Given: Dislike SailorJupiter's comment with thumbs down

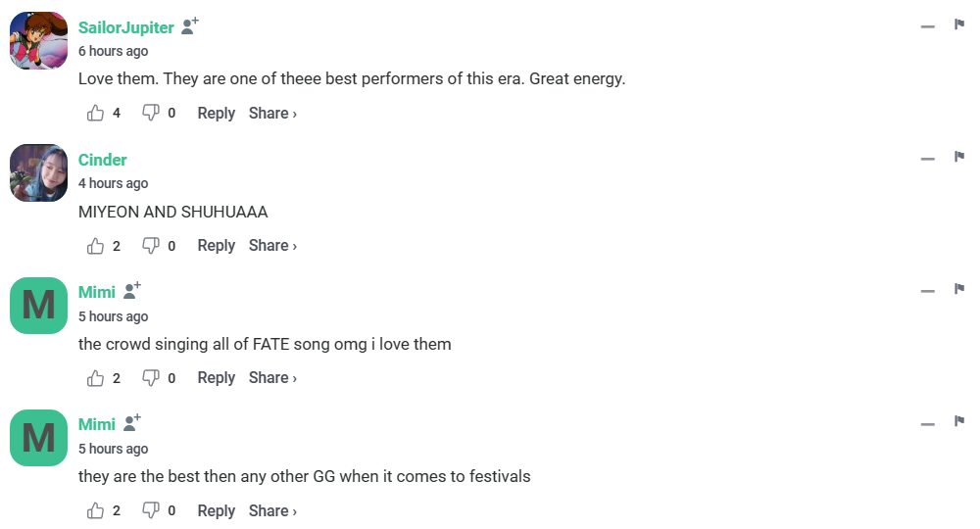Looking at the screenshot, I should [x=151, y=114].
